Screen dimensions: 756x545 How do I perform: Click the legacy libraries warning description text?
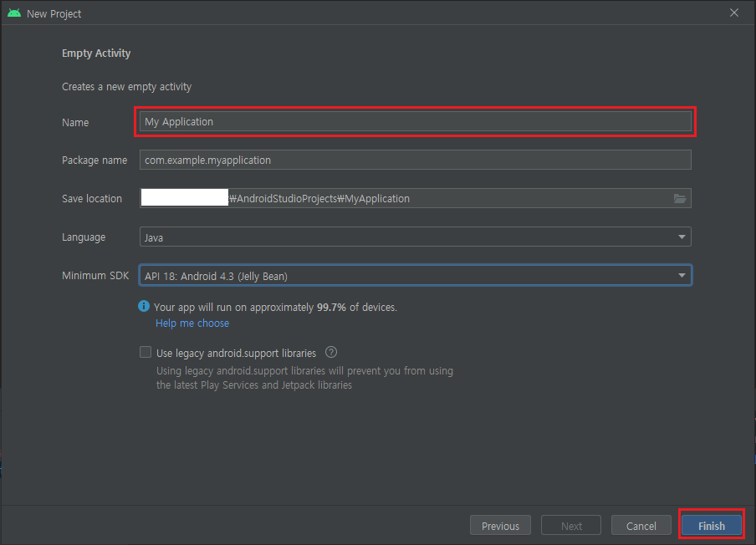(304, 378)
